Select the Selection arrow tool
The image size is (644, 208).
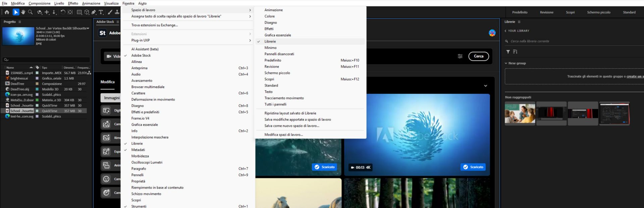click(16, 12)
